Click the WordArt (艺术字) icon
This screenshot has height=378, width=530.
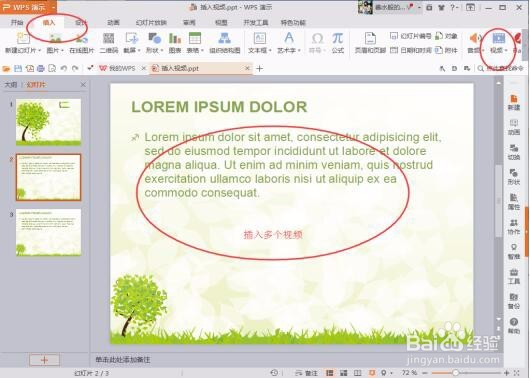pos(289,38)
